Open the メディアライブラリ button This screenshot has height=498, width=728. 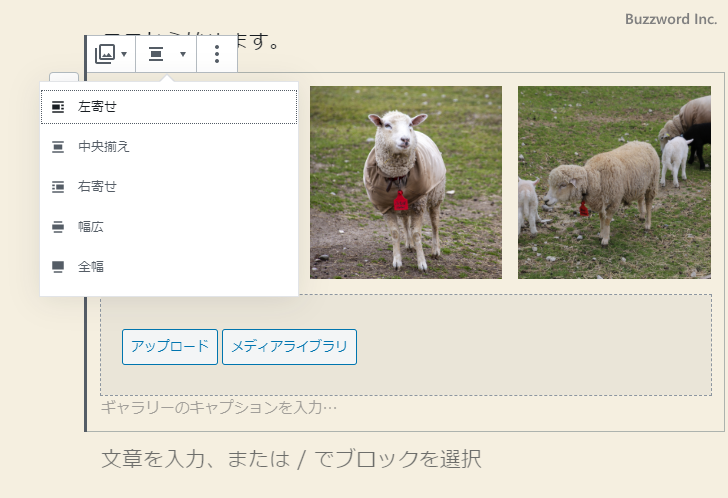tap(289, 347)
